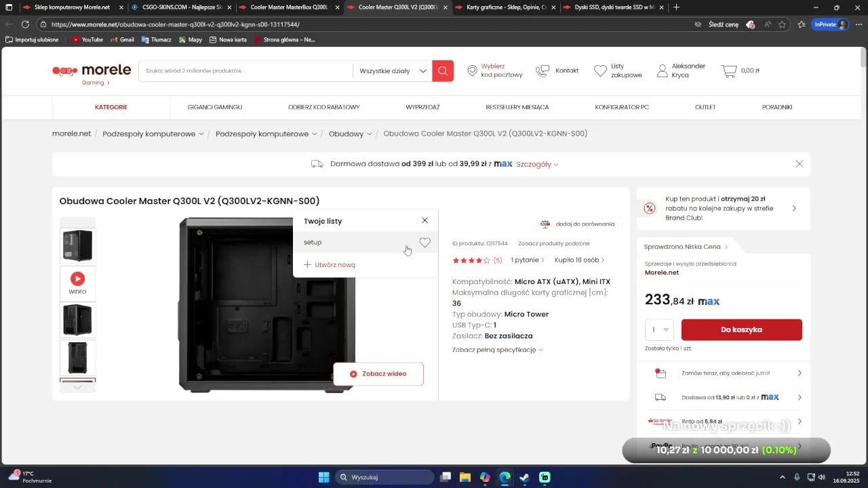Screen dimensions: 868x488
Task: Play the WIDEO thumbnail
Action: 78,283
